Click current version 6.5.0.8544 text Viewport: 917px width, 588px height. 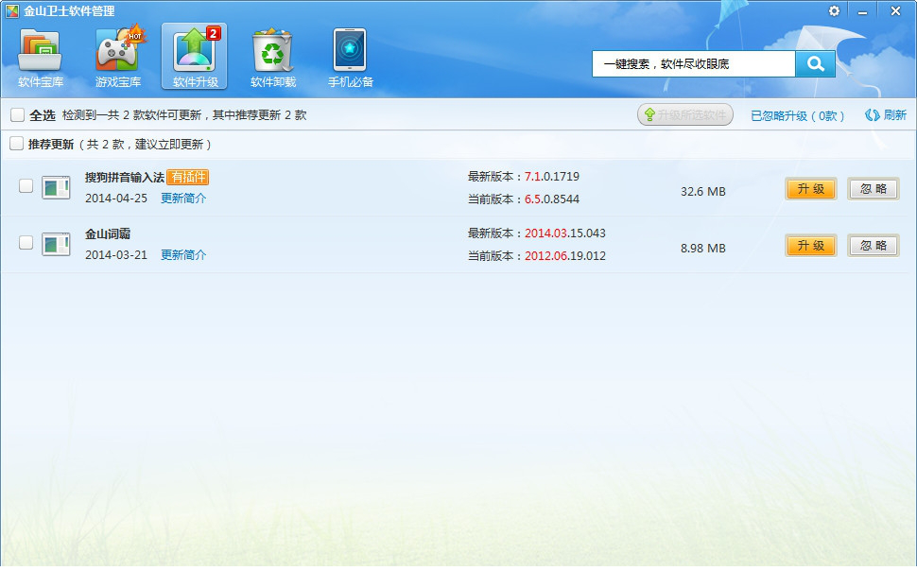(x=551, y=199)
